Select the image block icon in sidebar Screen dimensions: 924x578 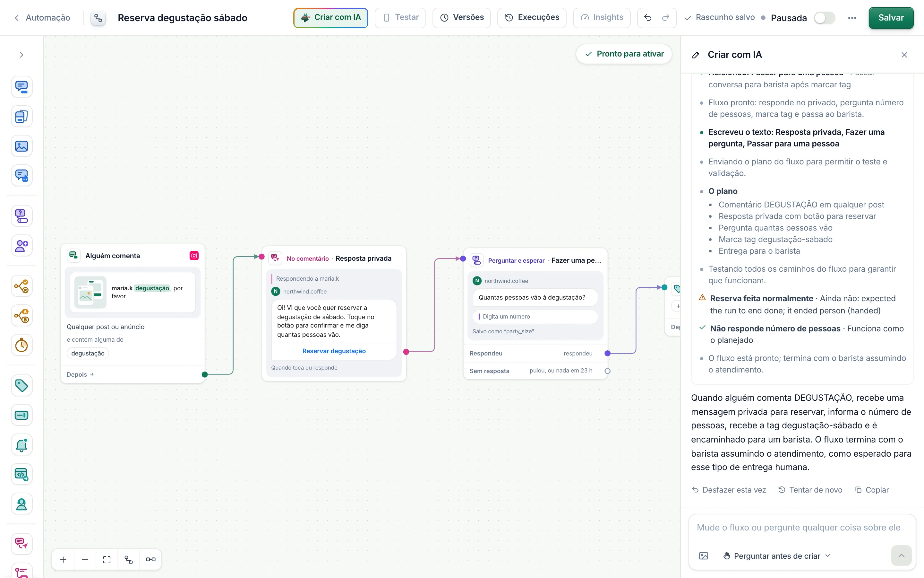pos(22,146)
